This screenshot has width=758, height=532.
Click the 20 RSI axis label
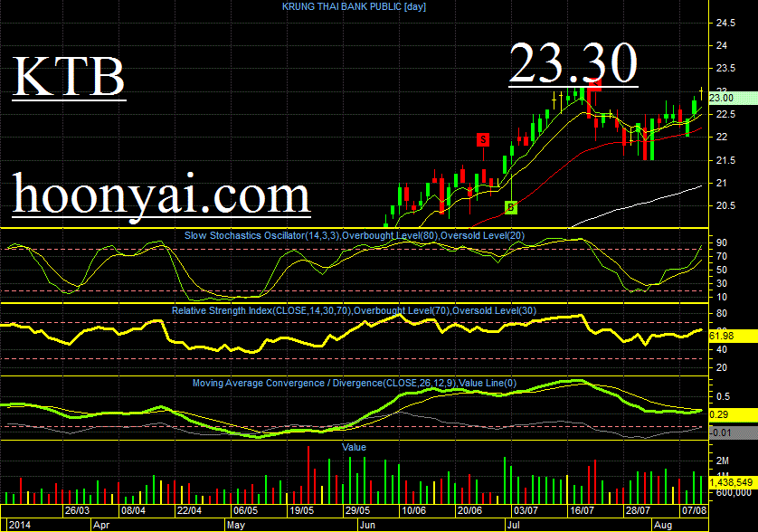click(x=722, y=367)
